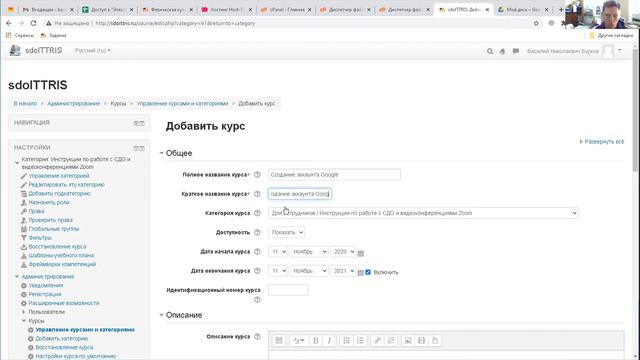Open the end date year dropdown 2021
Image resolution: width=640 pixels, height=360 pixels.
pos(343,271)
